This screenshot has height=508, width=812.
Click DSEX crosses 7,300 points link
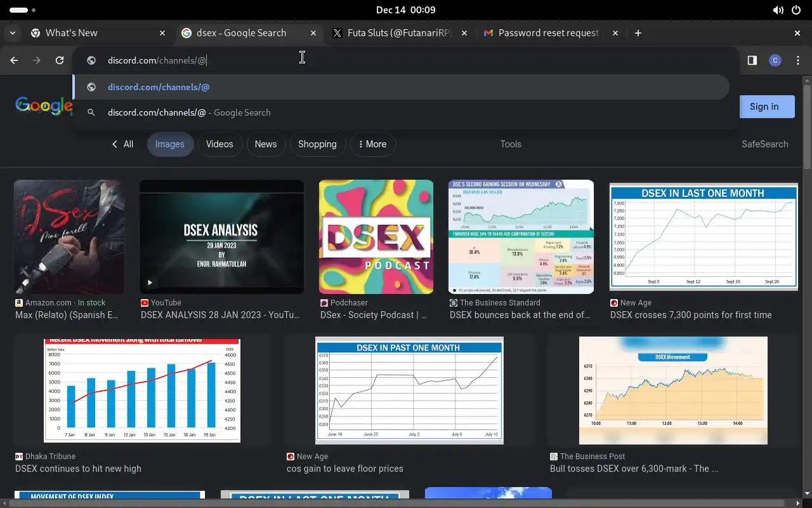691,315
